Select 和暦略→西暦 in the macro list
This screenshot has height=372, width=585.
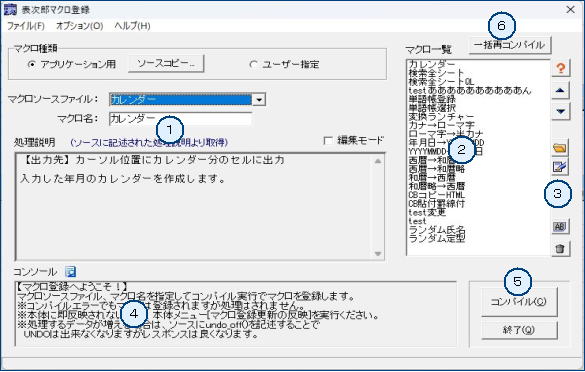click(437, 186)
